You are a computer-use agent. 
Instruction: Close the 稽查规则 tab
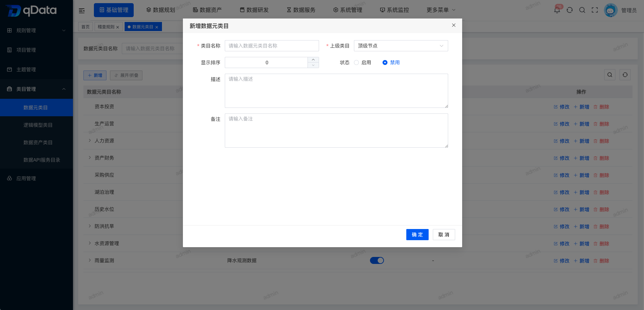[x=118, y=27]
